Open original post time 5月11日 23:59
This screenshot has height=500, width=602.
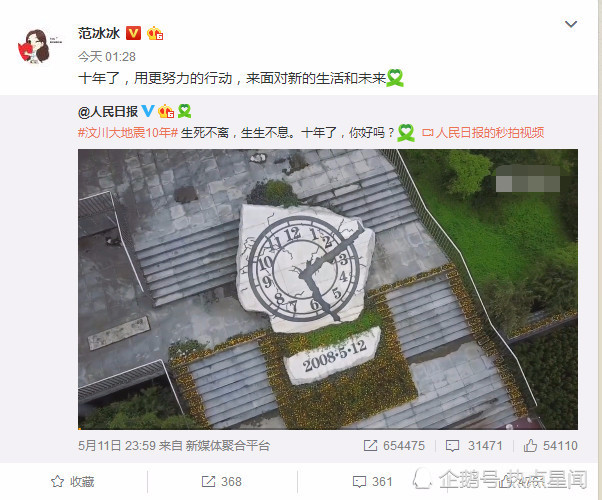(117, 446)
